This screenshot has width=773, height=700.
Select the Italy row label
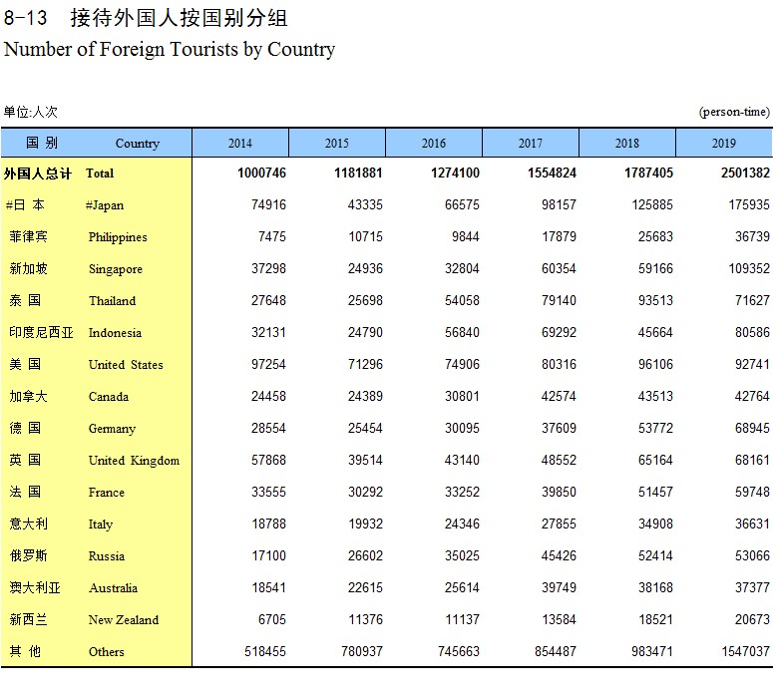pyautogui.click(x=101, y=525)
